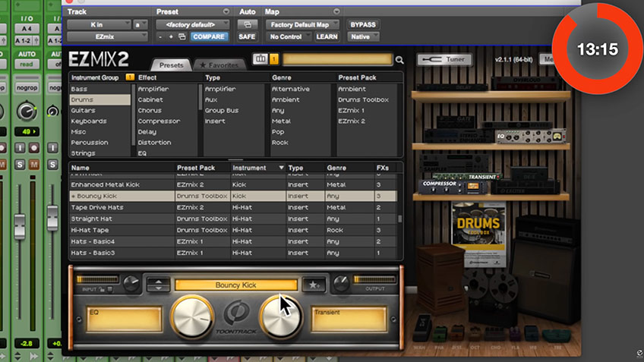
Task: Select the Hi-Hat Tape preset row
Action: (x=233, y=230)
